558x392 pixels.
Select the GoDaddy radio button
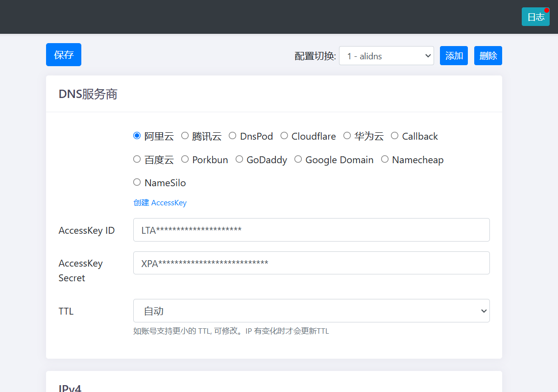239,159
